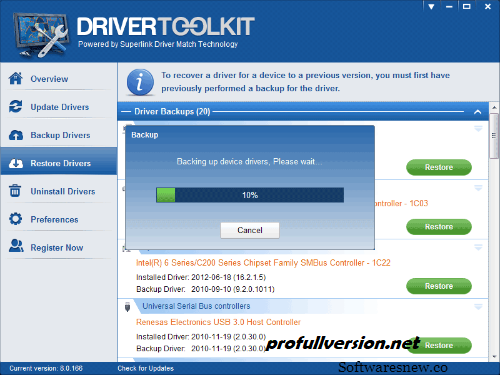Click the Backup Drivers cloud upload icon

coord(16,135)
